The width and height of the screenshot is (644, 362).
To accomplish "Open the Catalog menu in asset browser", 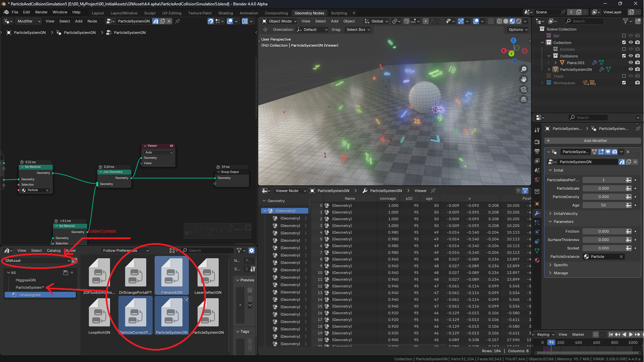I will pos(54,251).
